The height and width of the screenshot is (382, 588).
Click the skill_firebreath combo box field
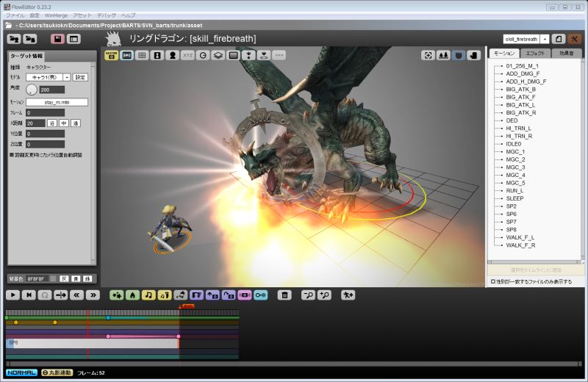pos(521,39)
